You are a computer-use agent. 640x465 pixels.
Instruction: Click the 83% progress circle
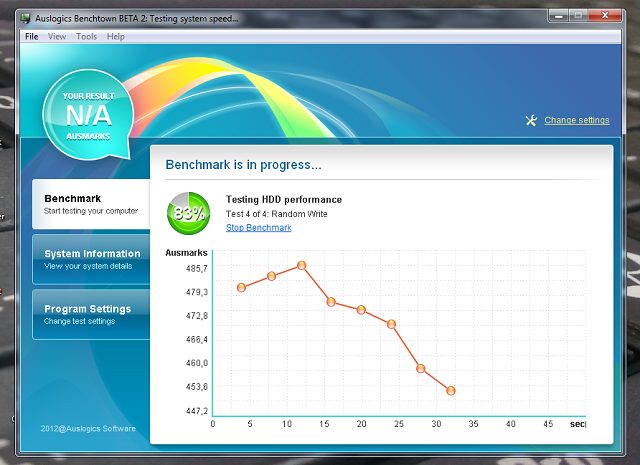[189, 213]
